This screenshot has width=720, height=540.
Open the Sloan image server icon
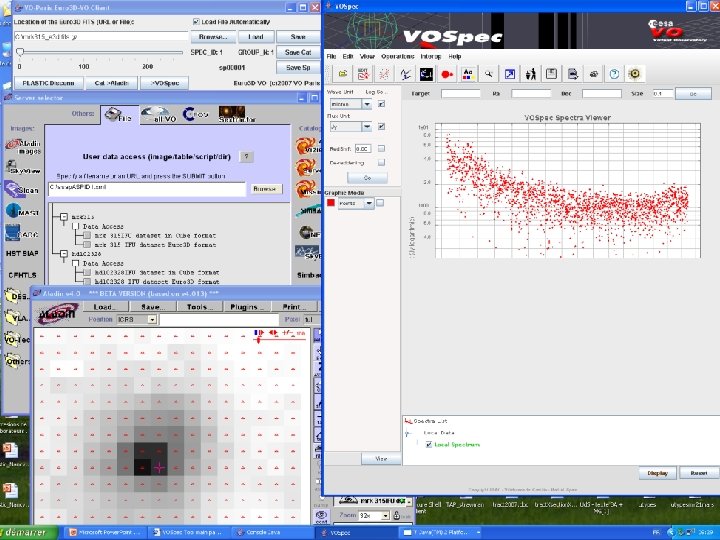pyautogui.click(x=21, y=190)
